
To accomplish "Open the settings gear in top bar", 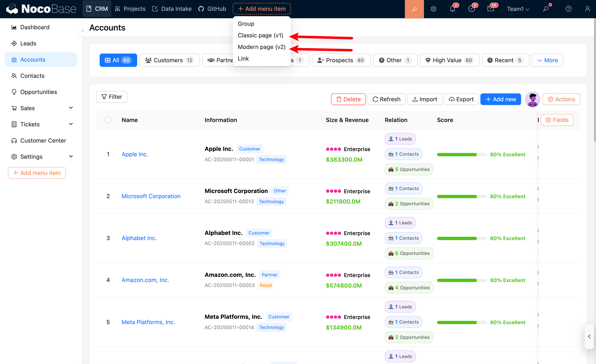I will [x=433, y=9].
